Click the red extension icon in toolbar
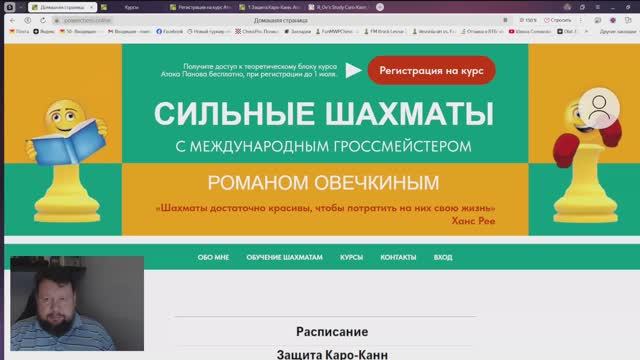The width and height of the screenshot is (640, 360). (613, 20)
